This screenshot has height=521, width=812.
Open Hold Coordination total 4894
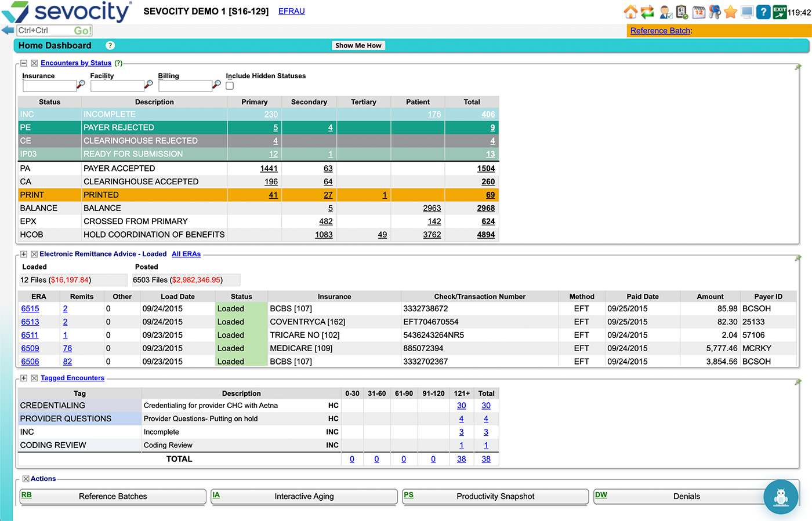pos(486,235)
